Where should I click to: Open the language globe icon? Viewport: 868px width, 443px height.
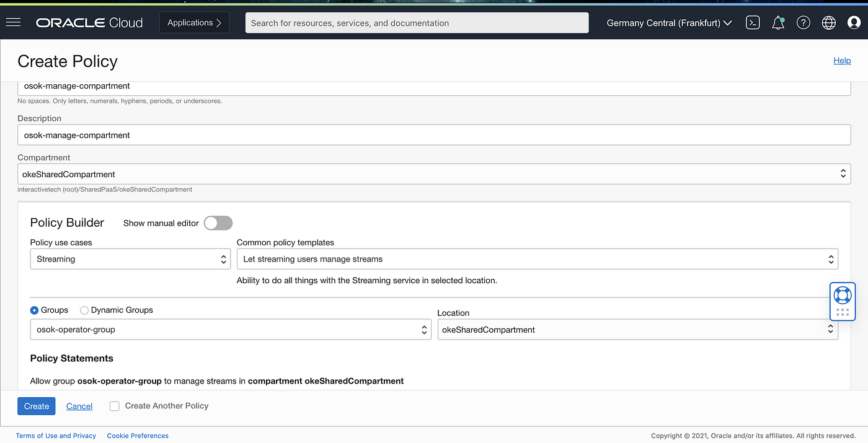[829, 23]
